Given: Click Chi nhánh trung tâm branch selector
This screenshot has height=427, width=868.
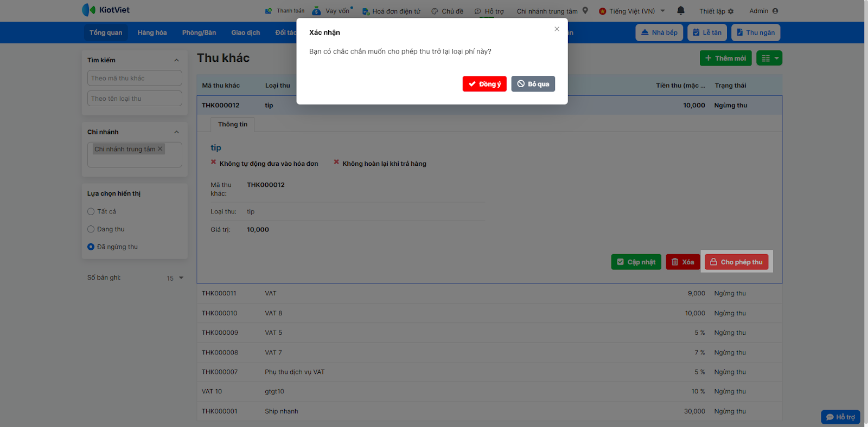Looking at the screenshot, I should click(x=552, y=11).
